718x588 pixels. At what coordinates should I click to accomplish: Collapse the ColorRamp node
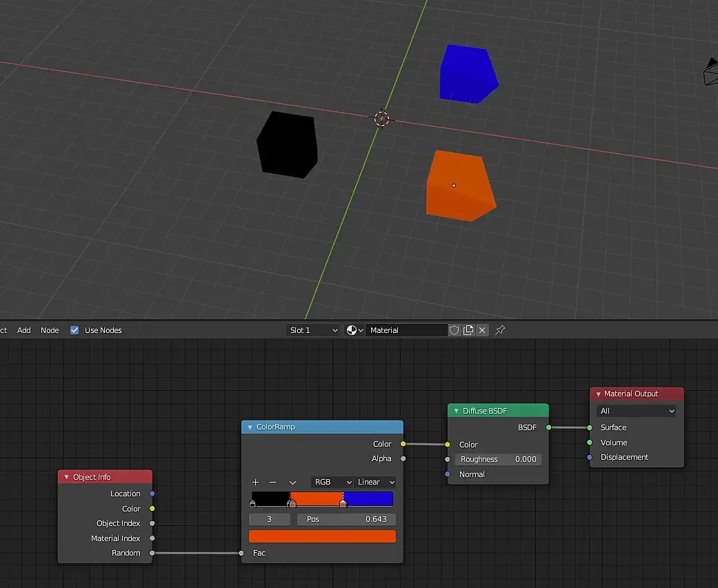[x=250, y=427]
